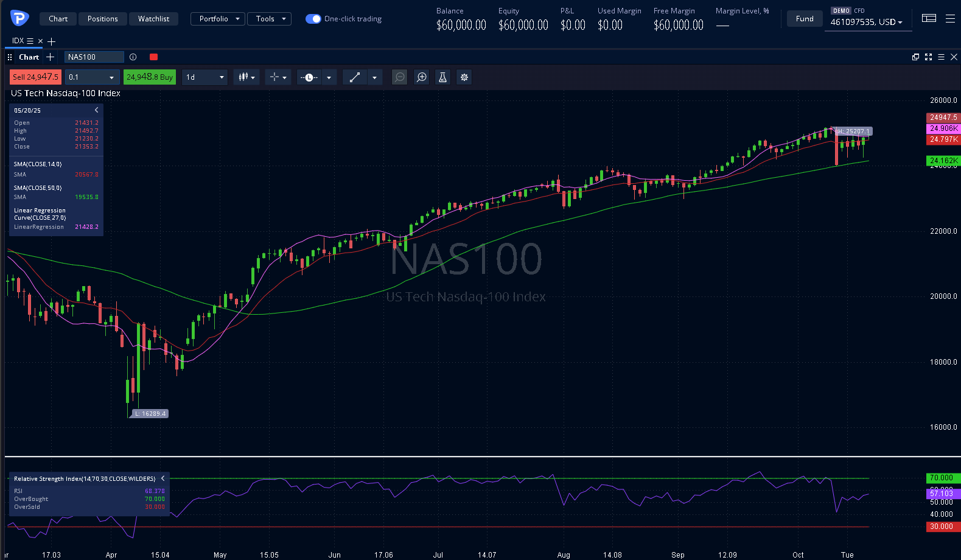Click the Fund button

click(x=804, y=19)
